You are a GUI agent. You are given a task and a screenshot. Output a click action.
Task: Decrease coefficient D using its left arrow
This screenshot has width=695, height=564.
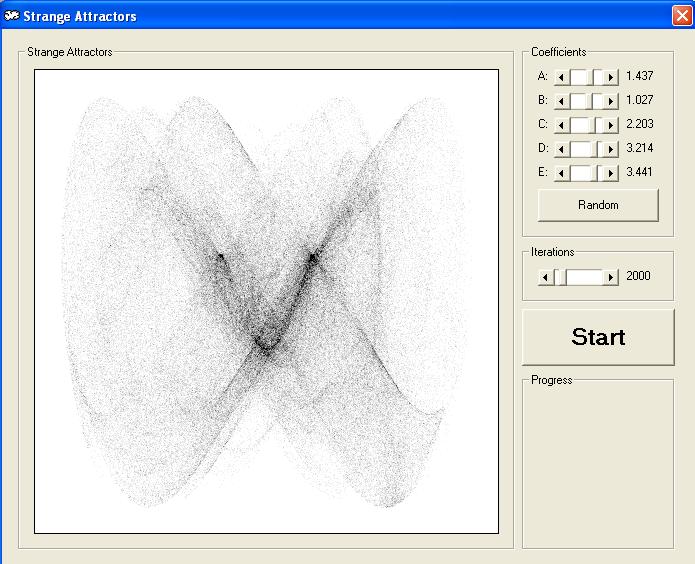click(x=562, y=149)
